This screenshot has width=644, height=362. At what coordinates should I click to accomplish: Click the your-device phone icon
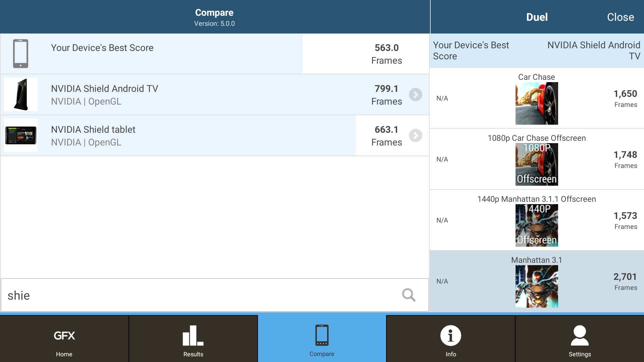(x=20, y=54)
